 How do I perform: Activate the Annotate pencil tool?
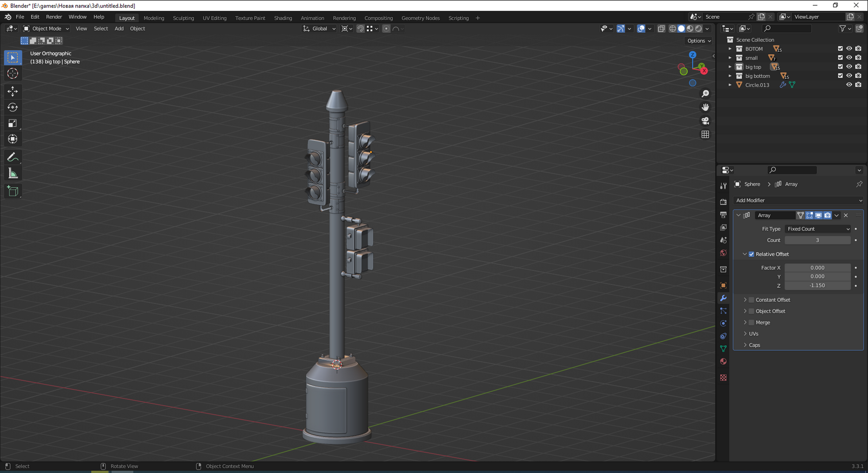[x=13, y=157]
